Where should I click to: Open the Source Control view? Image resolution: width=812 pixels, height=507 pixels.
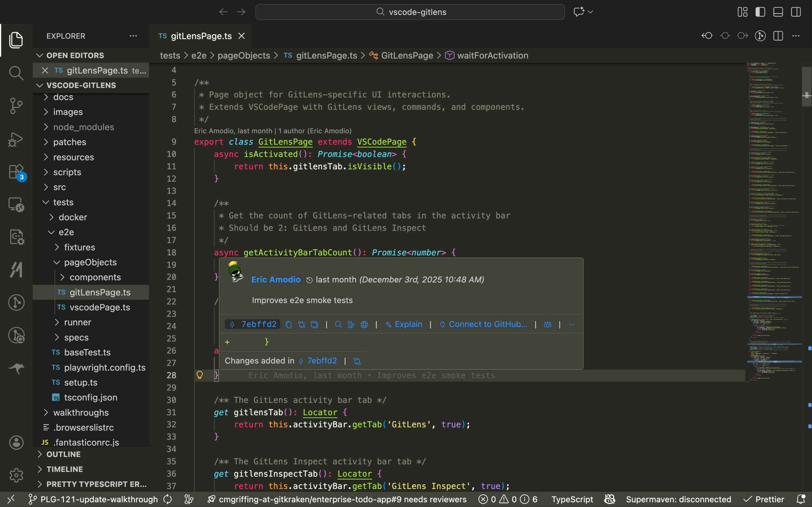coord(16,106)
